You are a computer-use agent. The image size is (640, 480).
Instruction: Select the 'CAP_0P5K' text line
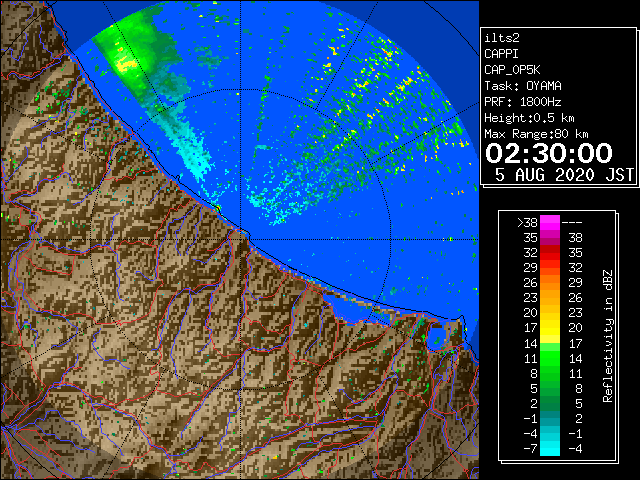(x=512, y=70)
